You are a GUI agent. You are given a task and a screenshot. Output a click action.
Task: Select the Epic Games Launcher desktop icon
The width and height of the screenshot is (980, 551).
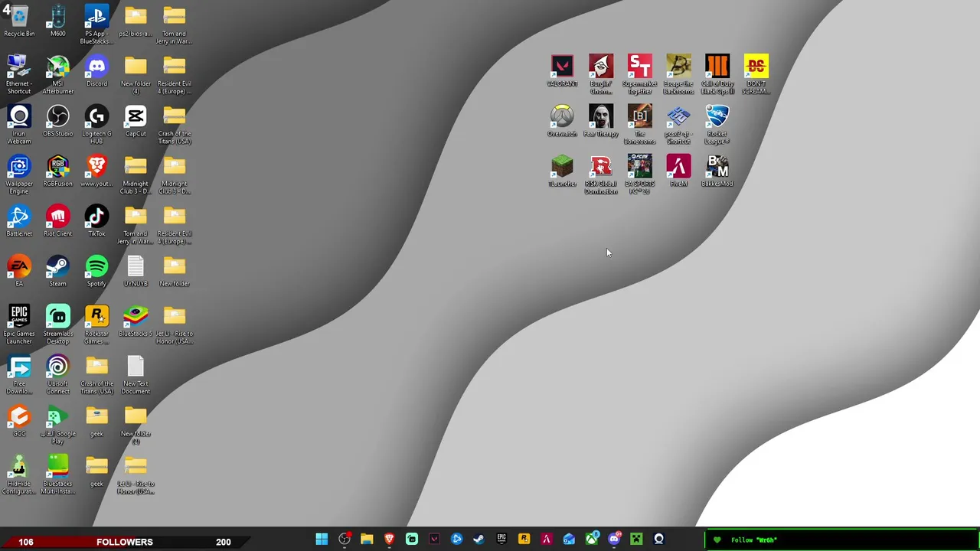tap(19, 324)
